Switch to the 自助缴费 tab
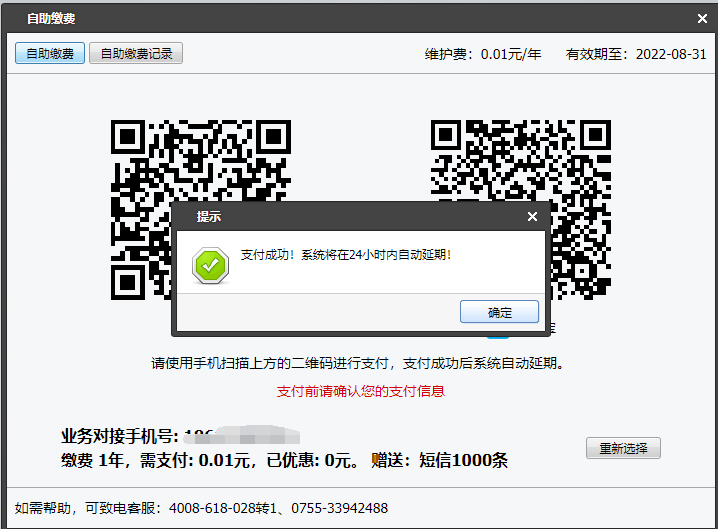718x529 pixels. (x=50, y=54)
